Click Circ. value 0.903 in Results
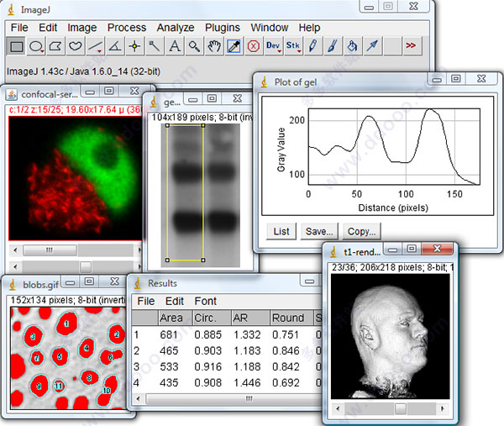This screenshot has width=504, height=426. click(208, 350)
